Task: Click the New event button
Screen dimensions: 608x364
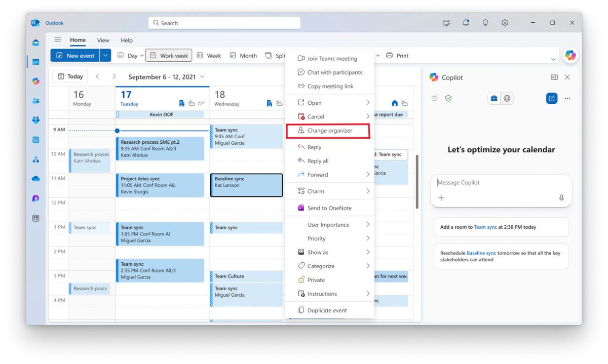Action: coord(75,56)
